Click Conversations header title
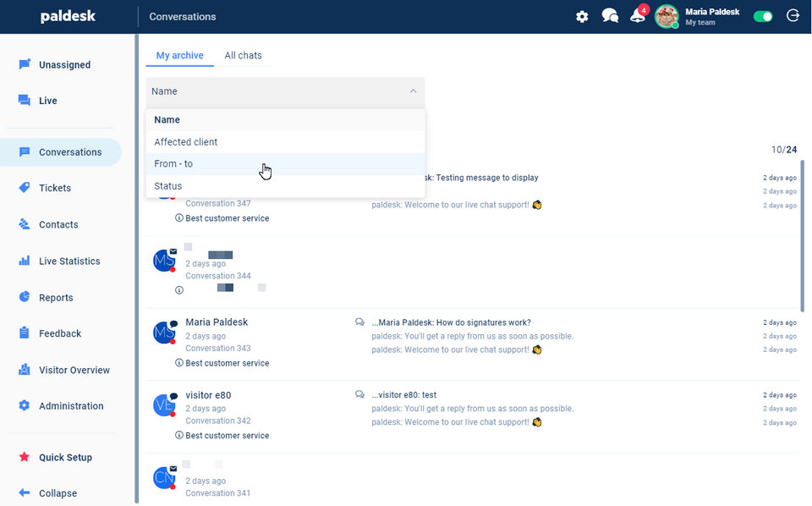 (x=183, y=17)
